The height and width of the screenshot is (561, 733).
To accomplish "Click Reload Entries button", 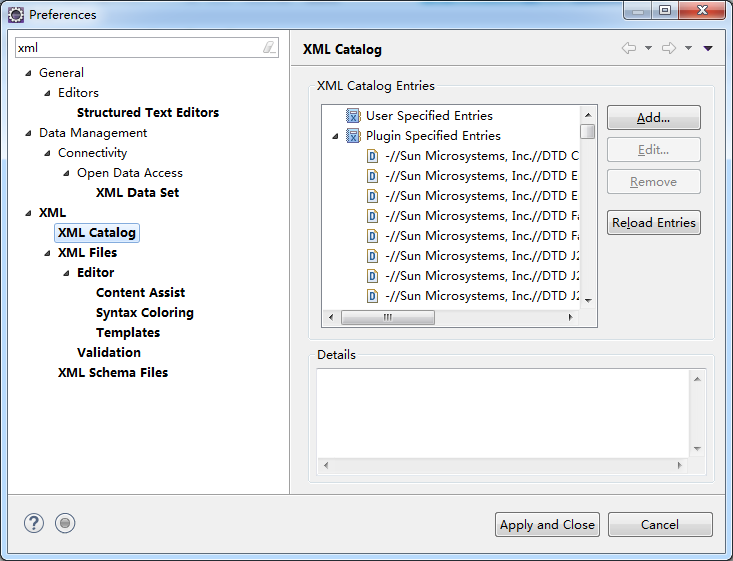I will [654, 223].
